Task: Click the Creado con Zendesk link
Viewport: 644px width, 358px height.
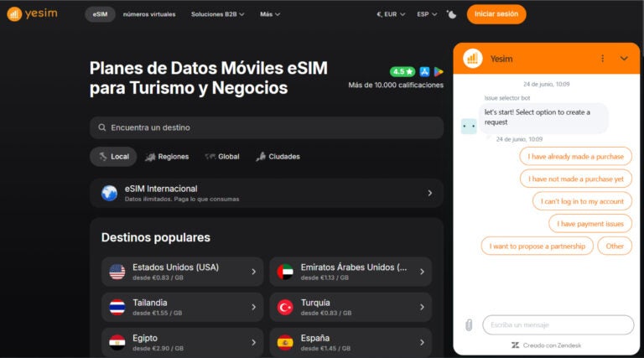Action: point(546,345)
